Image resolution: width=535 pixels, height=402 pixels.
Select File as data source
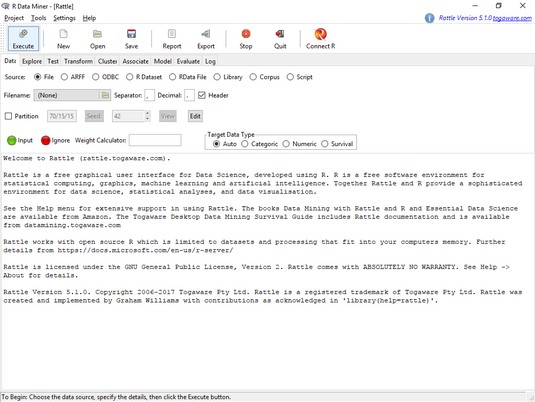point(38,77)
